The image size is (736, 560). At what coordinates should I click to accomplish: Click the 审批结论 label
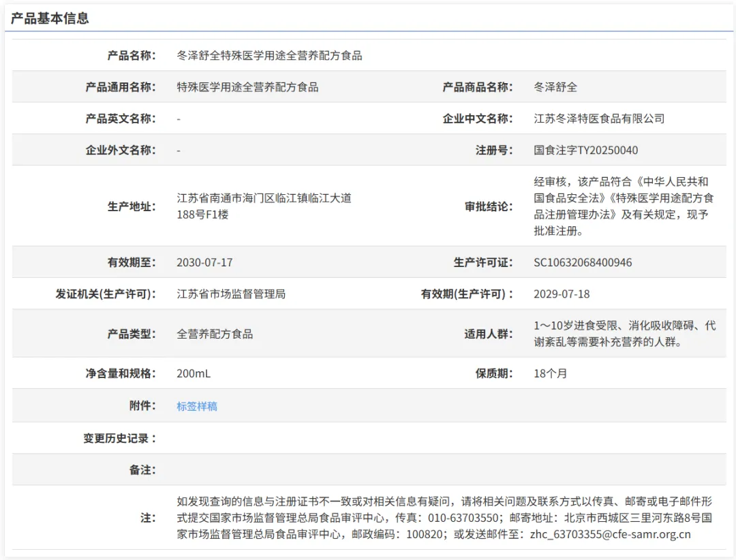(489, 206)
